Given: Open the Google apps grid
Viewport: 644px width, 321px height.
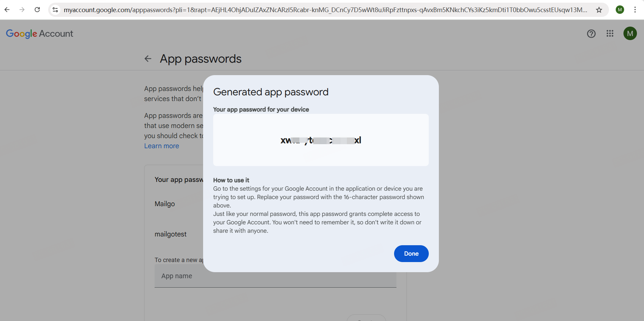Looking at the screenshot, I should (610, 34).
